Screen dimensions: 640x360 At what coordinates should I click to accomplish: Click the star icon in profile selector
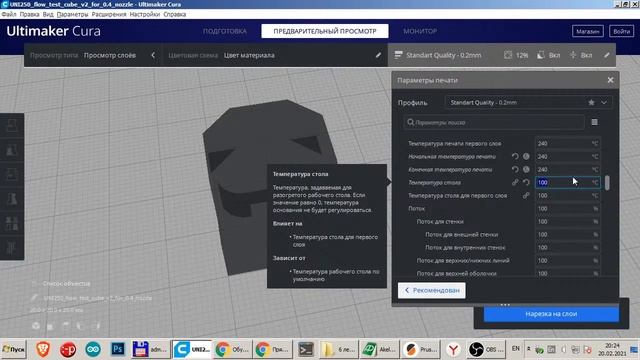(591, 102)
